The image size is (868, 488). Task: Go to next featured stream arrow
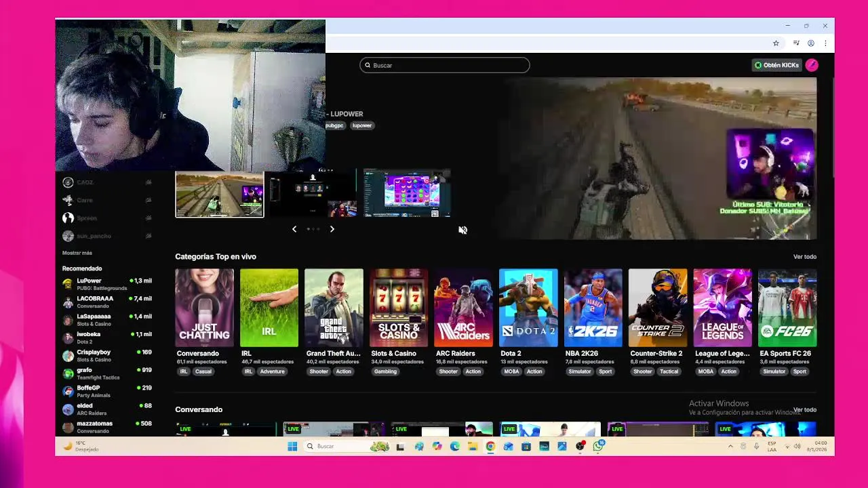332,229
